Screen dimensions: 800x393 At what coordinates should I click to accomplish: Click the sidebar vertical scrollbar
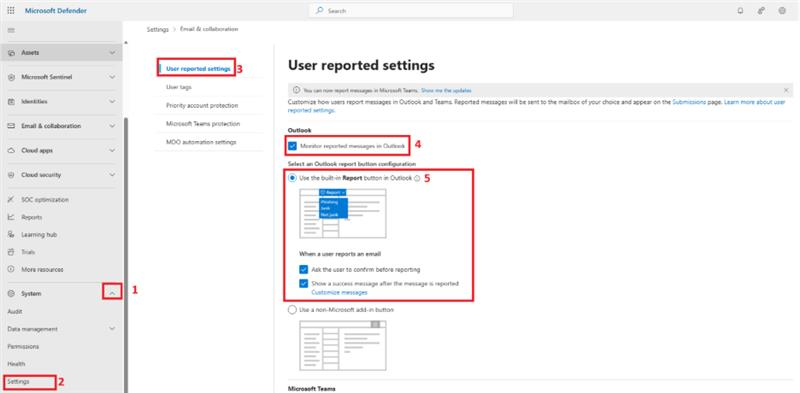(x=125, y=255)
